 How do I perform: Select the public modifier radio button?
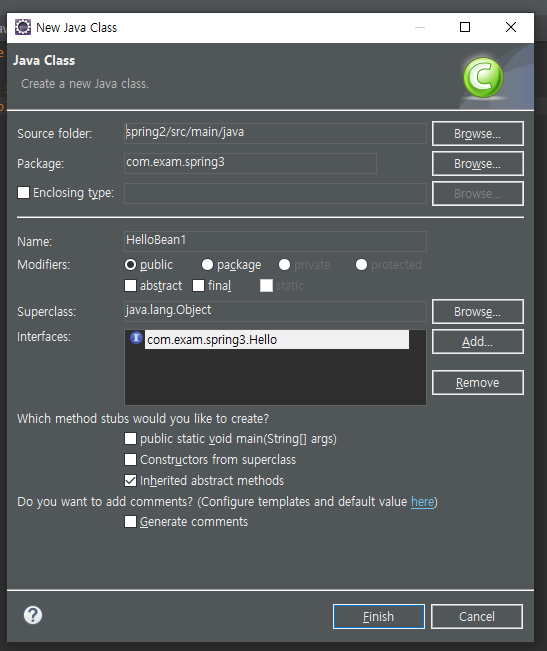coord(130,264)
